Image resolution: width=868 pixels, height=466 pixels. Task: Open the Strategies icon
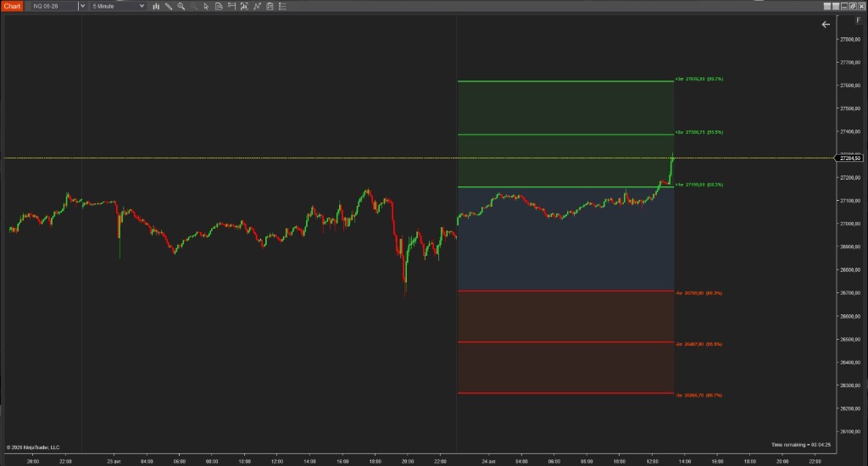click(x=270, y=6)
